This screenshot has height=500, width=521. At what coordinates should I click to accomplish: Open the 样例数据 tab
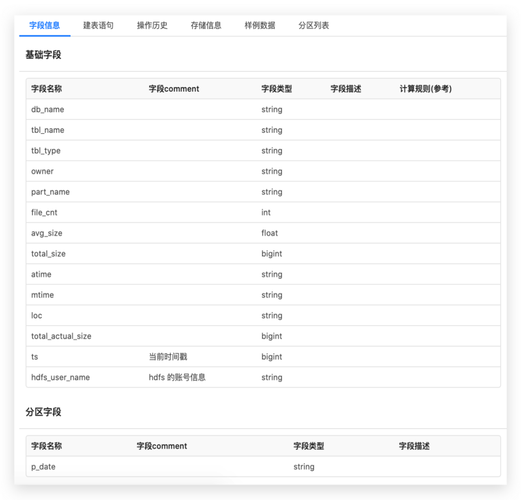click(x=260, y=25)
